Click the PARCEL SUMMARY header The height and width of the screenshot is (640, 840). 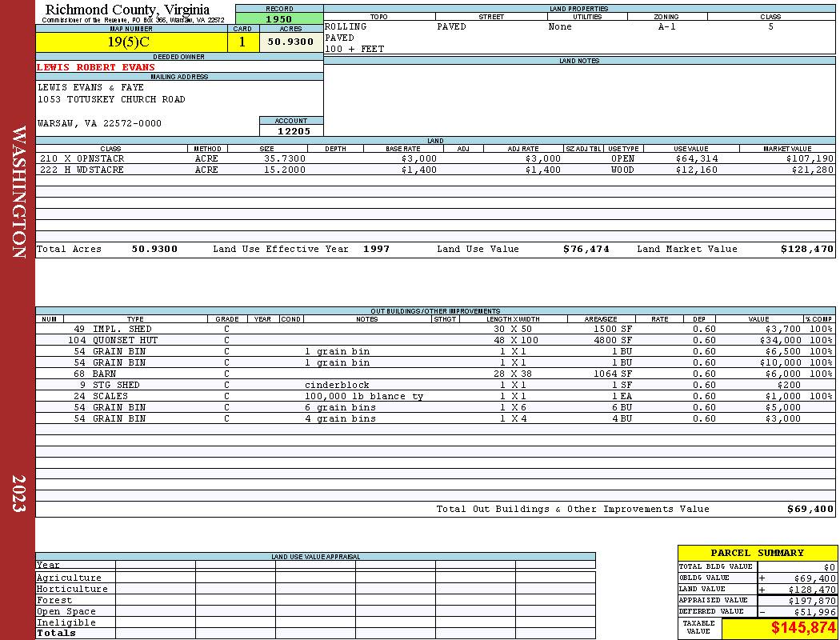(x=757, y=554)
